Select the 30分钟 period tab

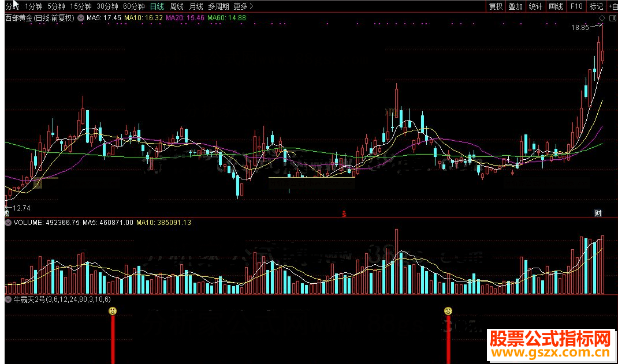click(107, 6)
